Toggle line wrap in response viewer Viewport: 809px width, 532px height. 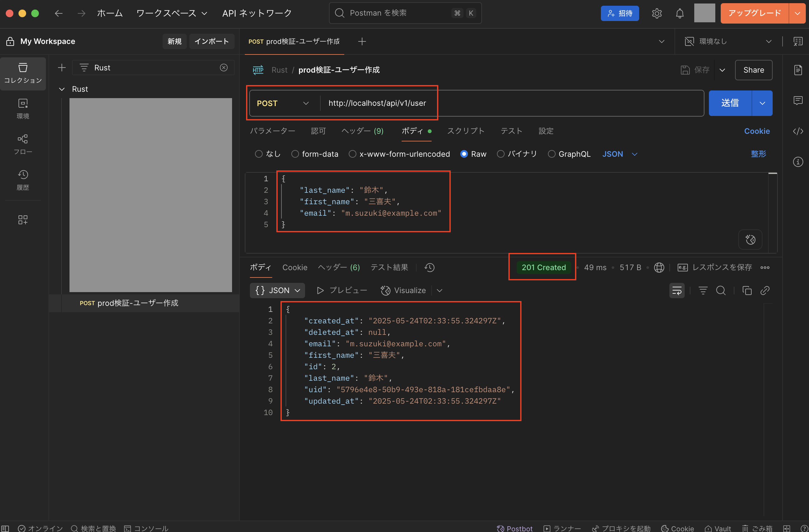677,291
